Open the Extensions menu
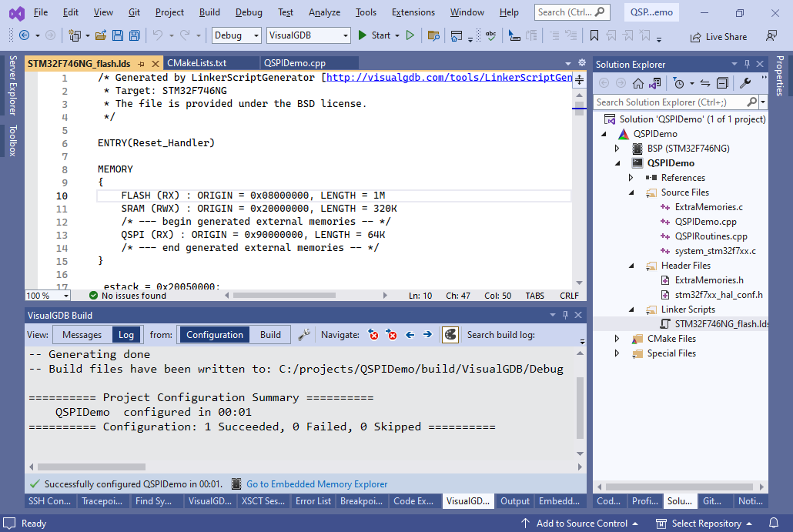793x532 pixels. (413, 12)
